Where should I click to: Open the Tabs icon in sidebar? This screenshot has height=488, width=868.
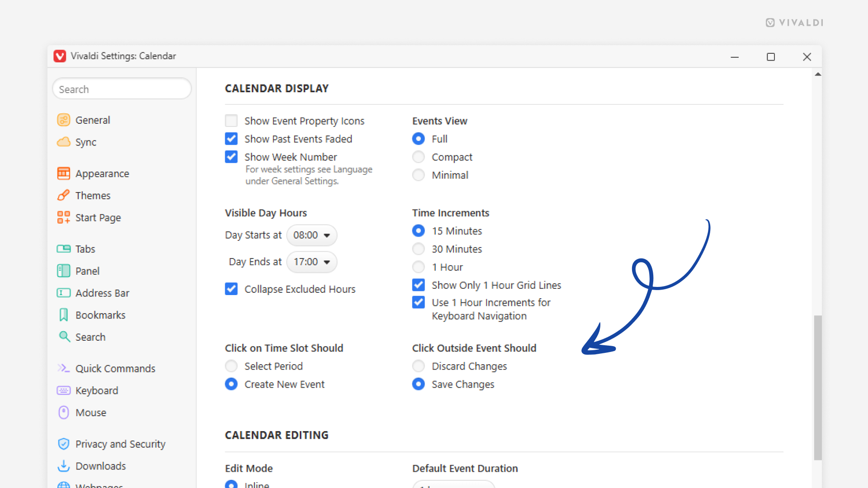[x=64, y=249]
